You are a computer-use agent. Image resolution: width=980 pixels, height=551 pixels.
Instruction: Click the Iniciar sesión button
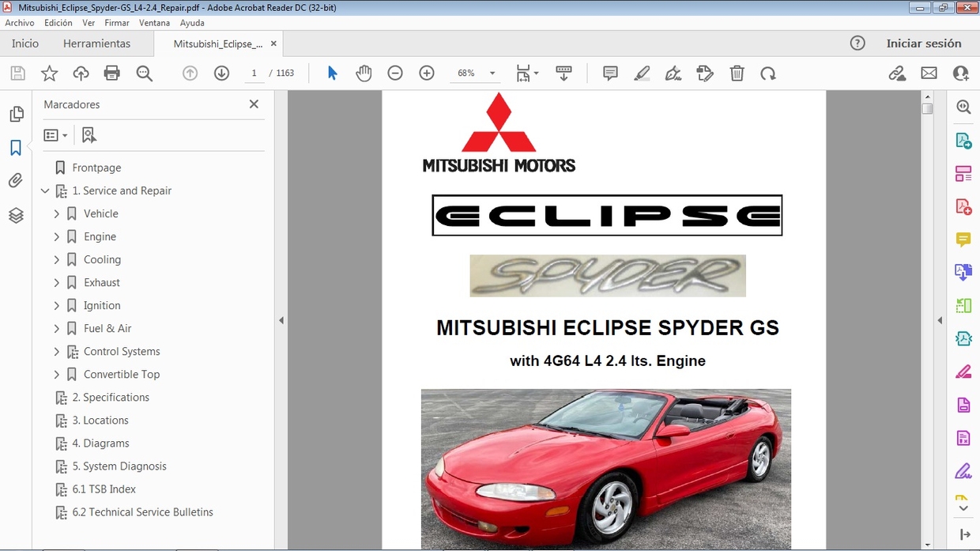925,43
